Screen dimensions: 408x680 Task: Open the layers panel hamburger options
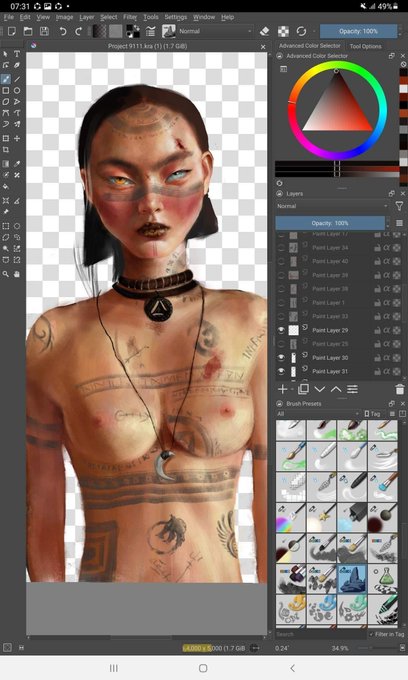pyautogui.click(x=400, y=223)
